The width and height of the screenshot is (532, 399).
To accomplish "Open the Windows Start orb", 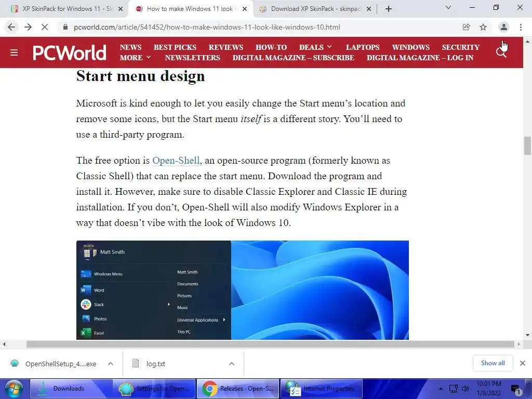I will click(14, 389).
